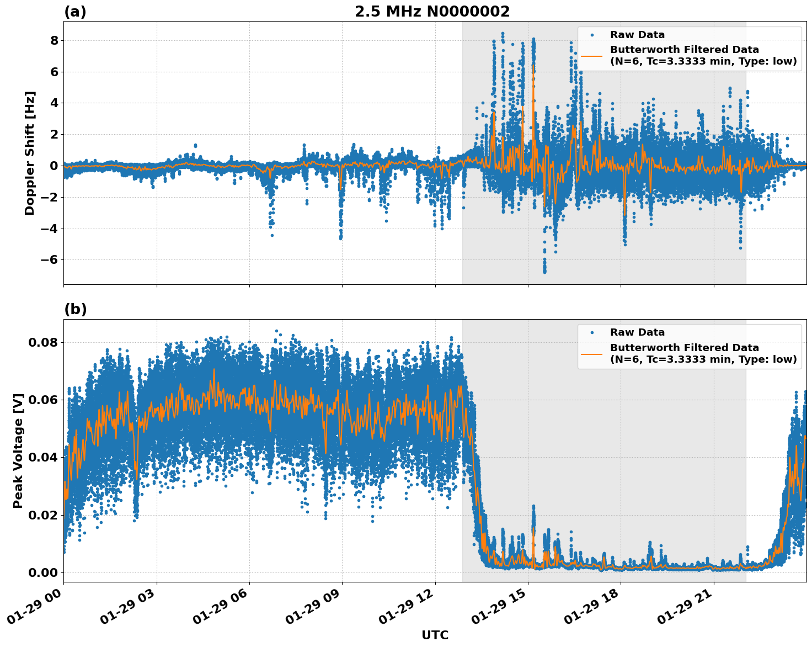Click the subplot label (a)
This screenshot has width=812, height=647.
click(x=75, y=10)
